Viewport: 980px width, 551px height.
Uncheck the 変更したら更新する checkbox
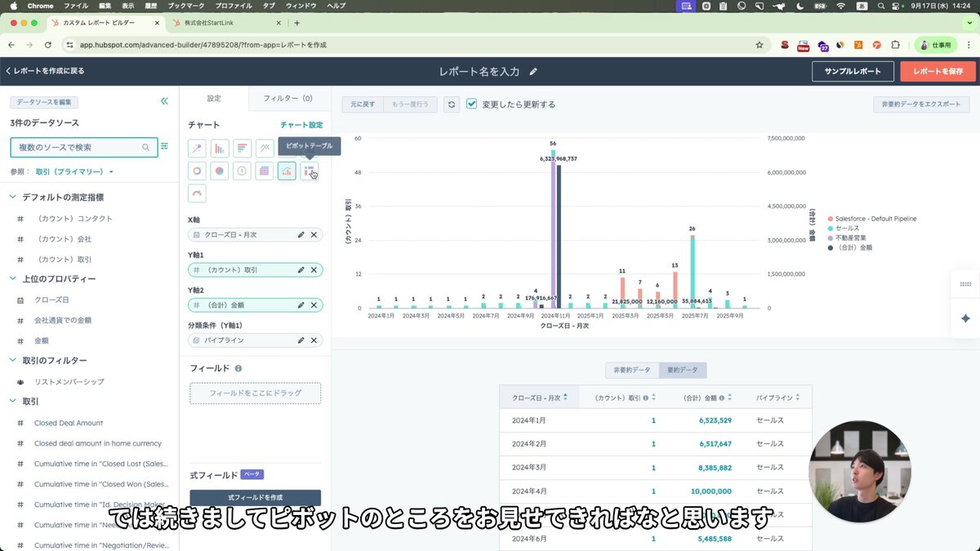pyautogui.click(x=471, y=104)
